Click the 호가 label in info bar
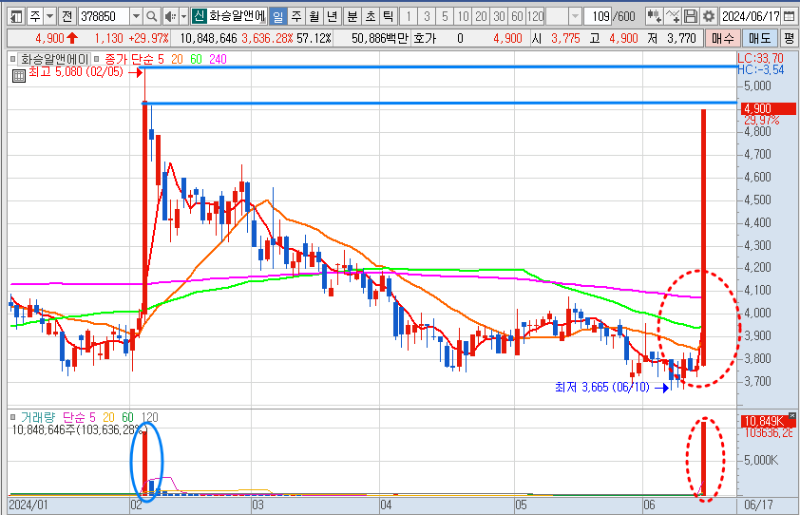This screenshot has height=515, width=800. click(424, 38)
